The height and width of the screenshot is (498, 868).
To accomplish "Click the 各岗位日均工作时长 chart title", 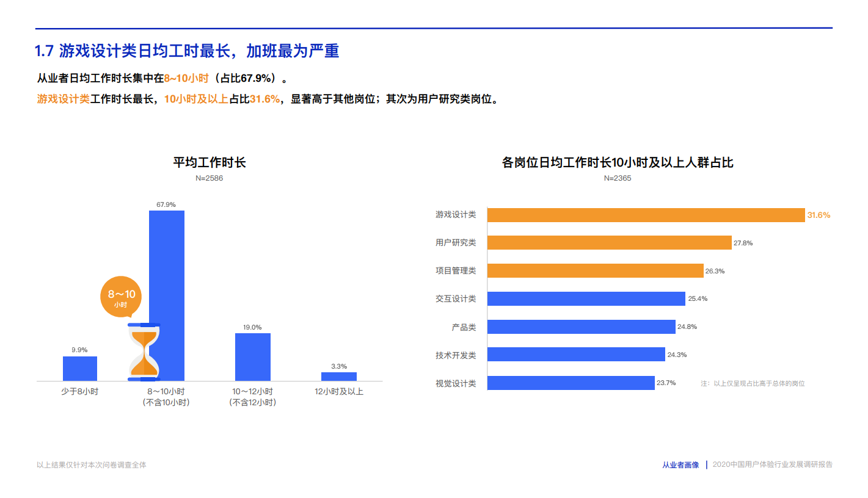I will tap(617, 163).
